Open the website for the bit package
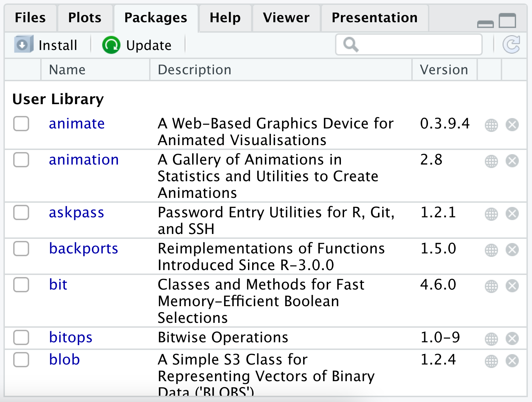 [491, 286]
